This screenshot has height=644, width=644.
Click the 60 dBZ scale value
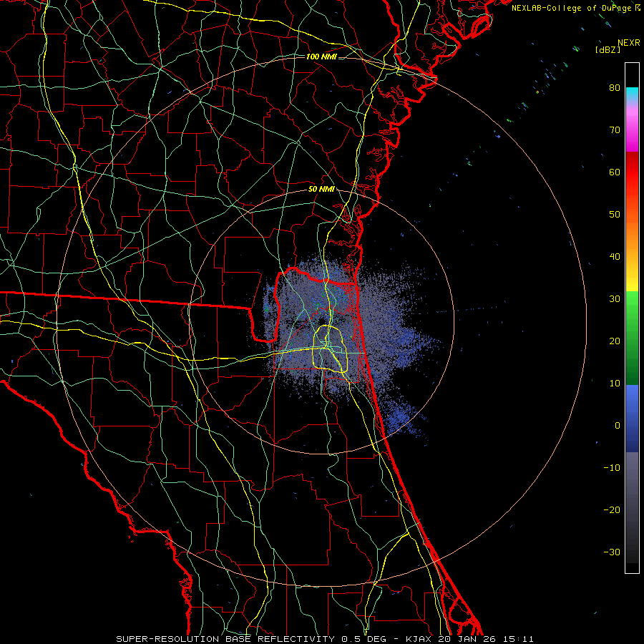tap(615, 172)
